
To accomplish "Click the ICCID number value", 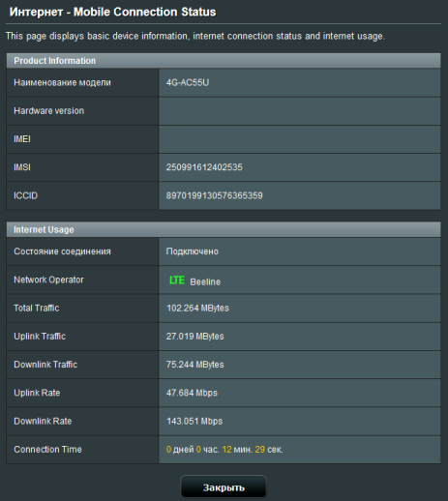I will coord(214,195).
